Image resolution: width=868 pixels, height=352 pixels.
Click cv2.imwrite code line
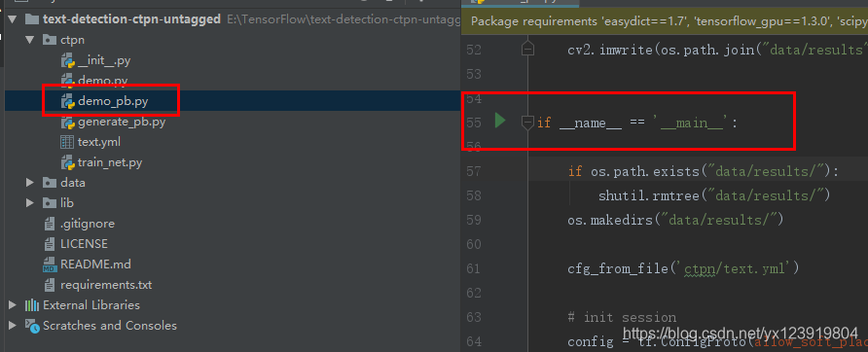717,50
